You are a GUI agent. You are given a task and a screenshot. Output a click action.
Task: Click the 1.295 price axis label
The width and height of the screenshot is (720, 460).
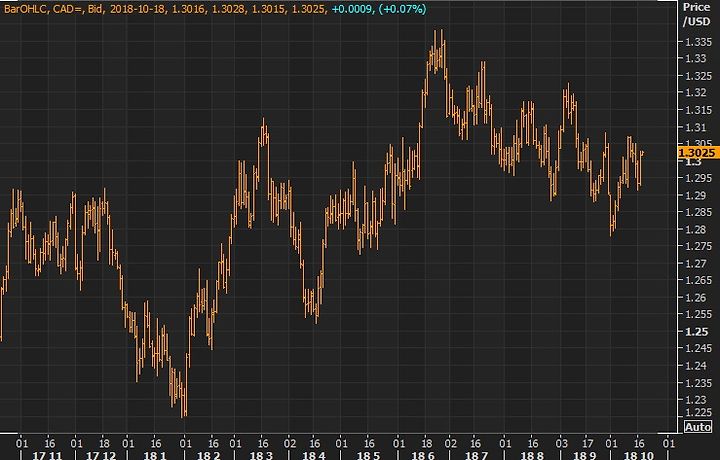697,178
